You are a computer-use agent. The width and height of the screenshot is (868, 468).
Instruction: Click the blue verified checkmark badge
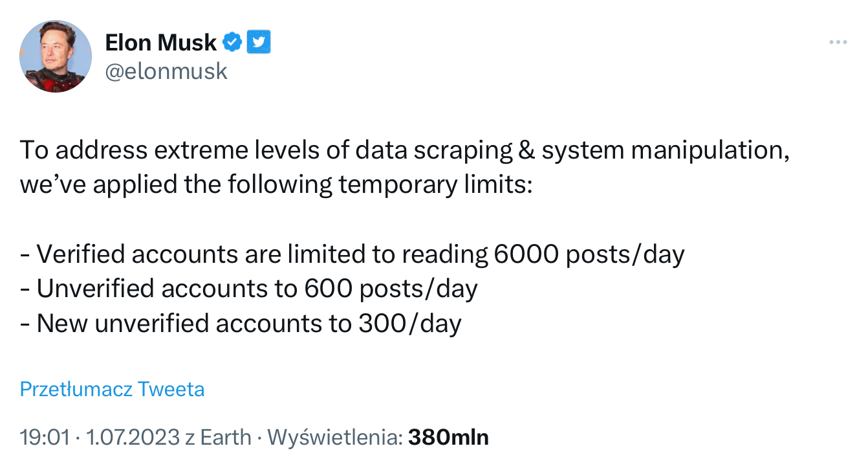click(x=233, y=43)
